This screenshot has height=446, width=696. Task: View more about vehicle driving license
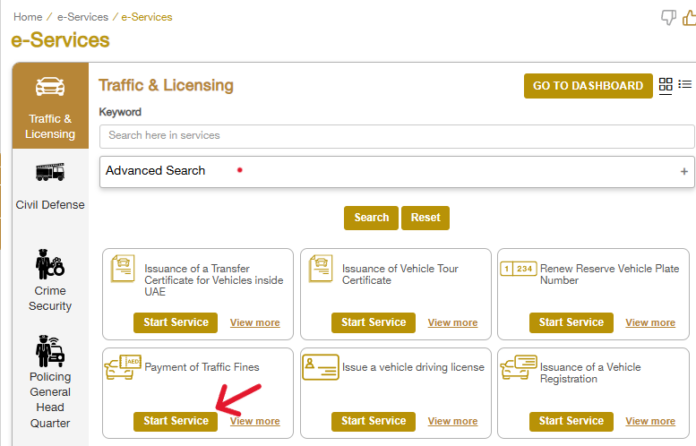coord(453,421)
